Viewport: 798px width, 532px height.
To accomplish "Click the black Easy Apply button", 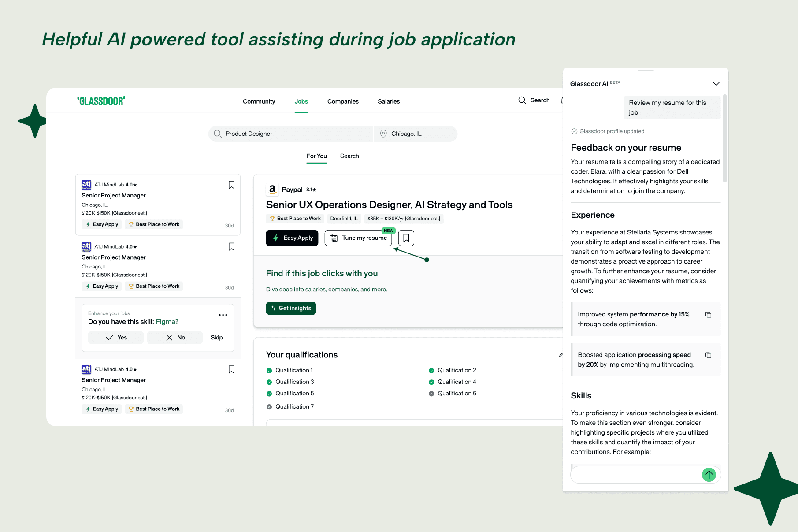I will coord(292,238).
